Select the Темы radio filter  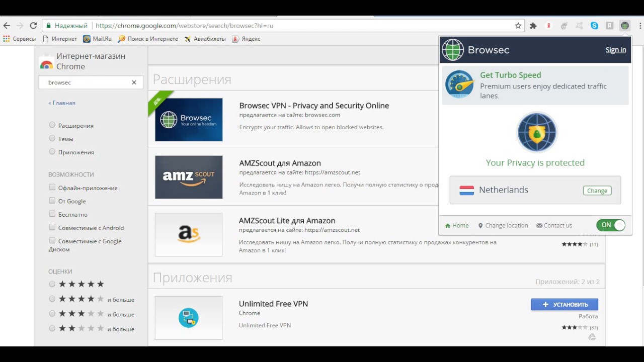click(52, 138)
